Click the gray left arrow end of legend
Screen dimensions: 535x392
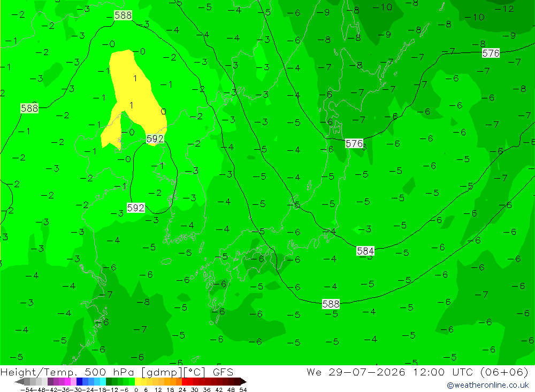[x=19, y=381]
